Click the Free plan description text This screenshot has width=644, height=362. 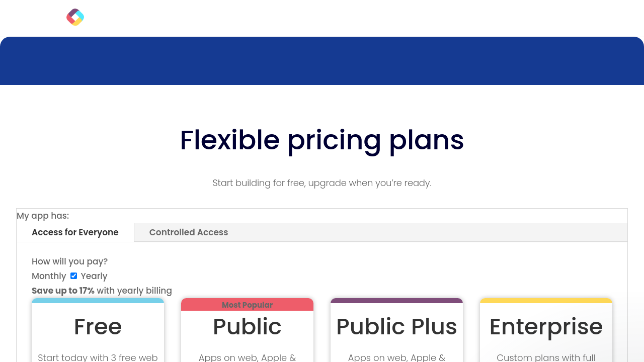click(x=98, y=357)
